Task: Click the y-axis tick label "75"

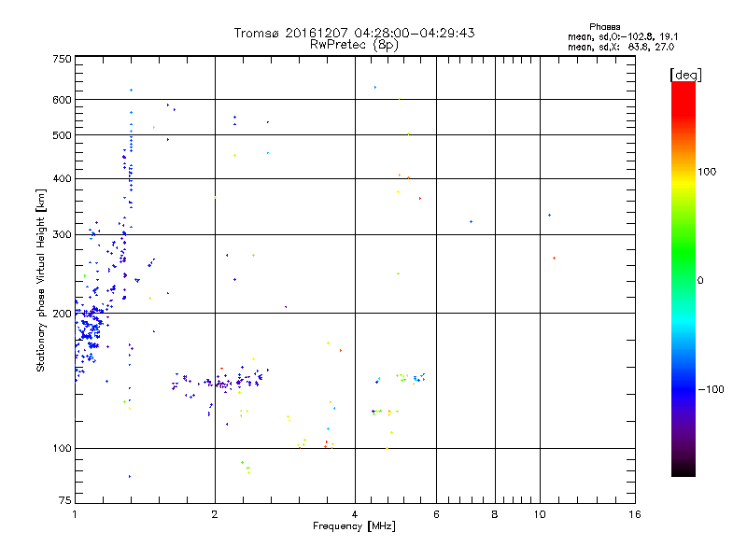Action: (x=65, y=500)
